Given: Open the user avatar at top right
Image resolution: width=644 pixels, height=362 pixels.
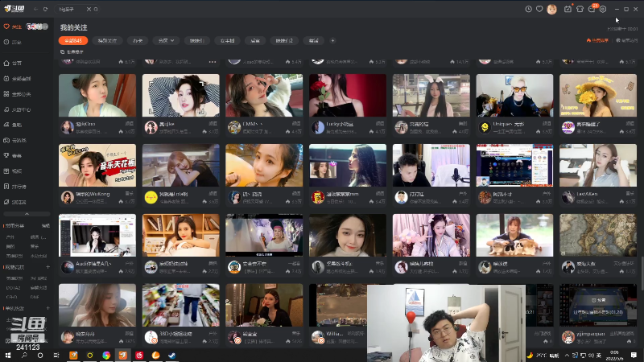Looking at the screenshot, I should coord(551,9).
